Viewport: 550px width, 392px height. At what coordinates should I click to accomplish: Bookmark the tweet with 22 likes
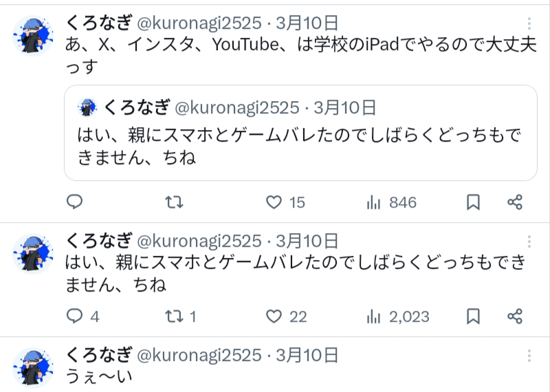473,316
